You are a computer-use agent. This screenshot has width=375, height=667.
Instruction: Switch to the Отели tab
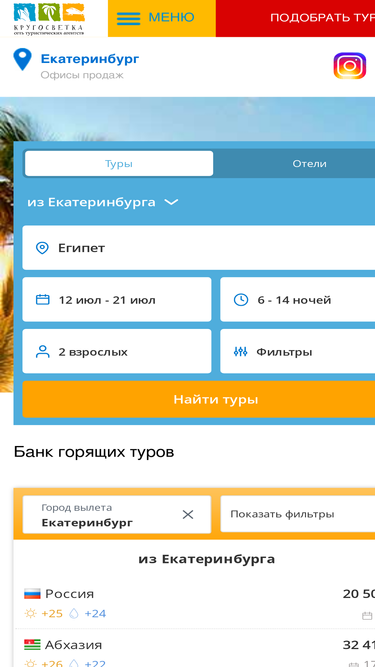pos(309,163)
